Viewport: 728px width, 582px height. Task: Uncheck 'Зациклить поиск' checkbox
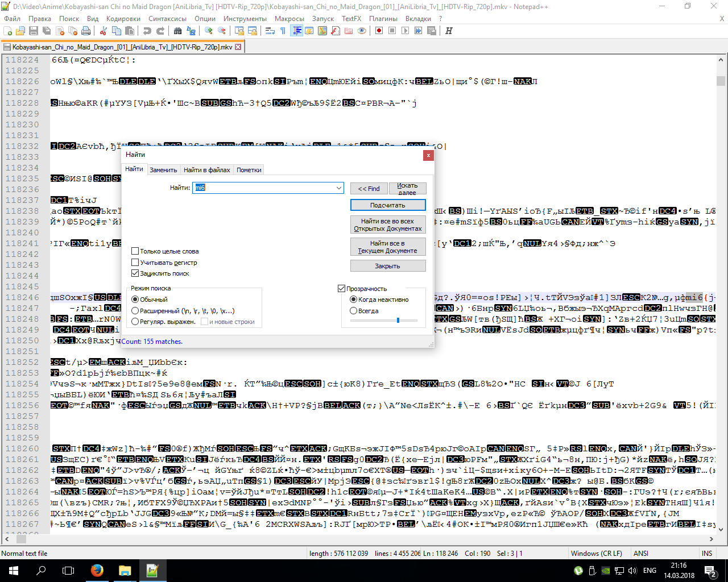pyautogui.click(x=160, y=273)
